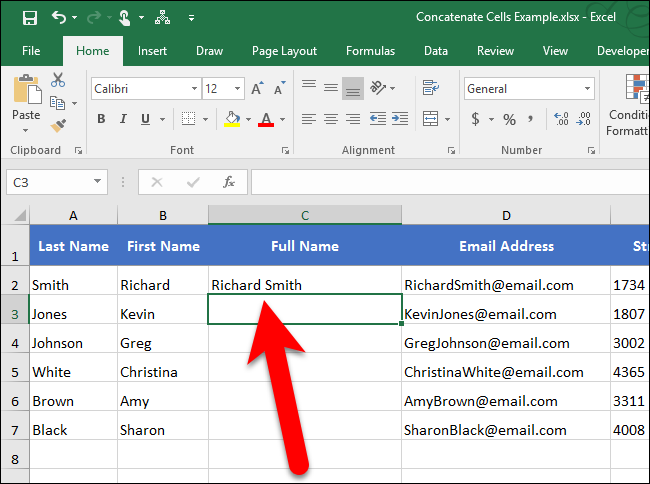650x484 pixels.
Task: Click the Save icon in title bar
Action: (29, 17)
